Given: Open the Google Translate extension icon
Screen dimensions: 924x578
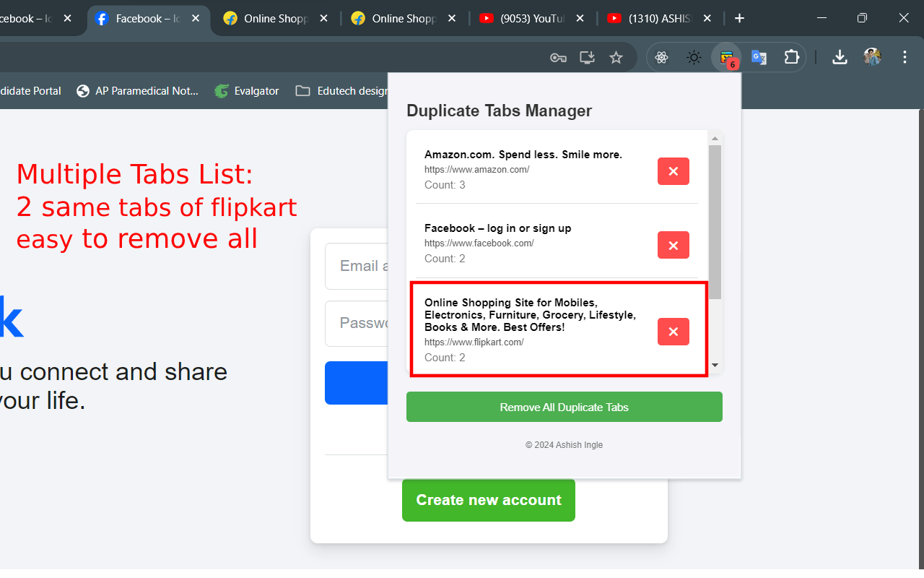Looking at the screenshot, I should coord(759,58).
